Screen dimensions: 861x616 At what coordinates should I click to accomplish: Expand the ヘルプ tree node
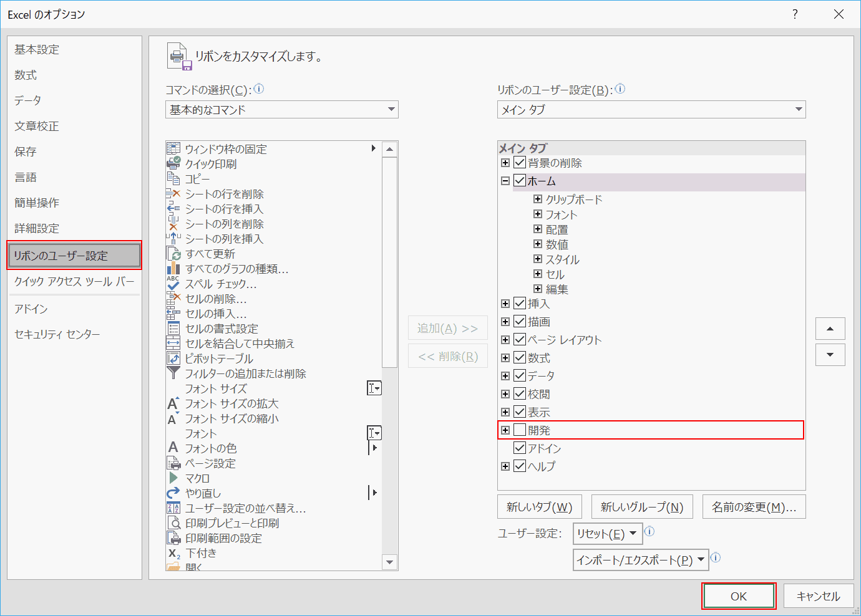(505, 466)
